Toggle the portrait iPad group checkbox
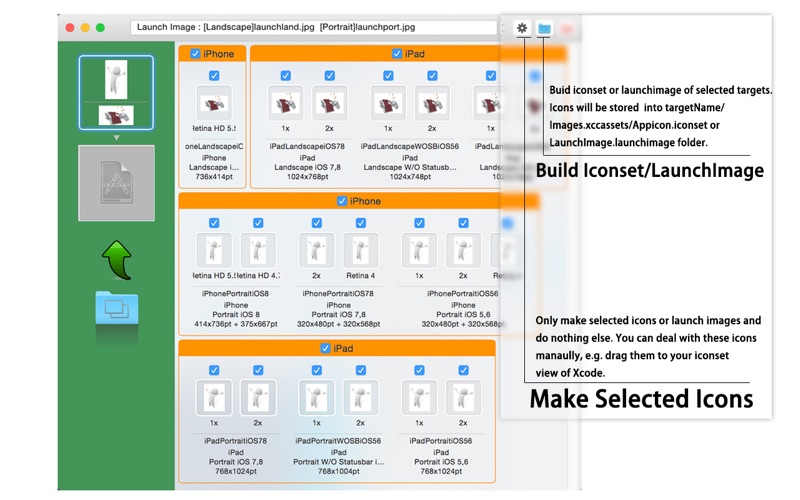800x500 pixels. coord(325,348)
